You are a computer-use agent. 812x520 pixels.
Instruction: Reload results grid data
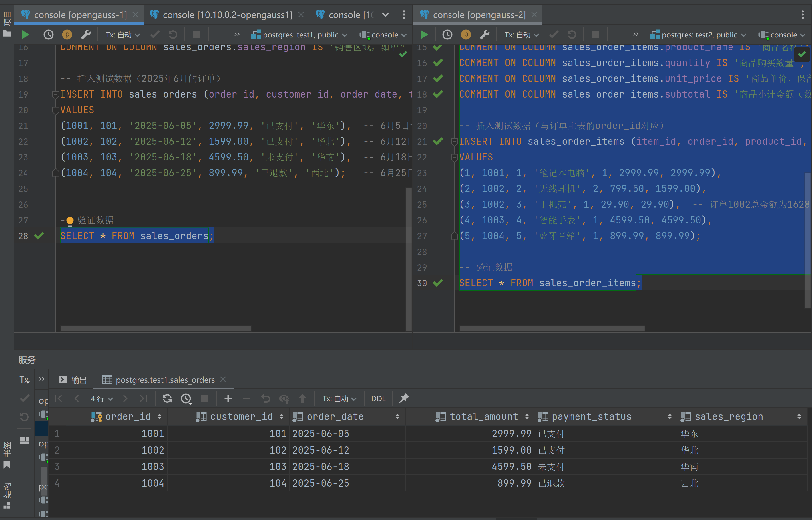click(x=167, y=398)
